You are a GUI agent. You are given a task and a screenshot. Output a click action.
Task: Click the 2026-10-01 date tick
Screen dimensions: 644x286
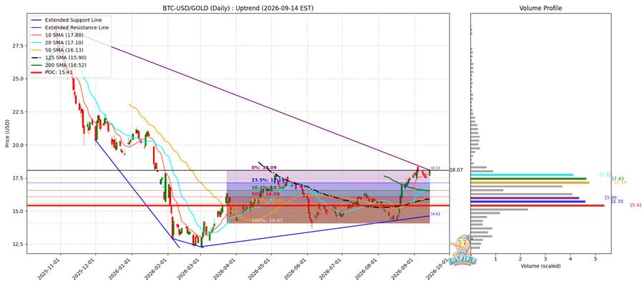click(x=439, y=268)
